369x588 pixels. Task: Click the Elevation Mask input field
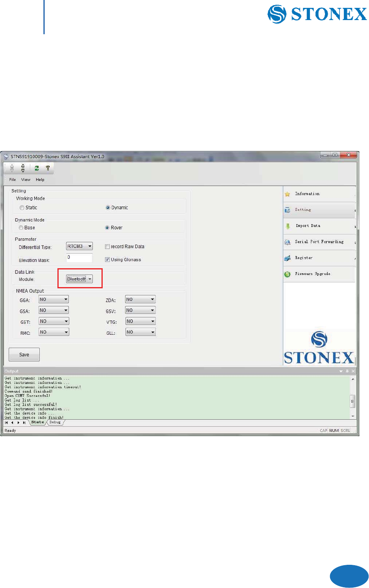79,258
